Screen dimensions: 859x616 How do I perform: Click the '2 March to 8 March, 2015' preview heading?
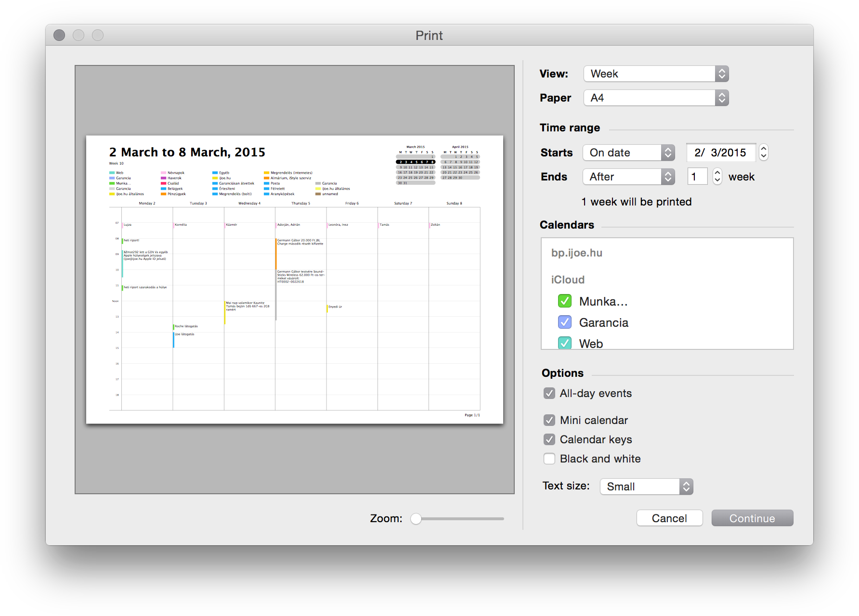pyautogui.click(x=187, y=152)
